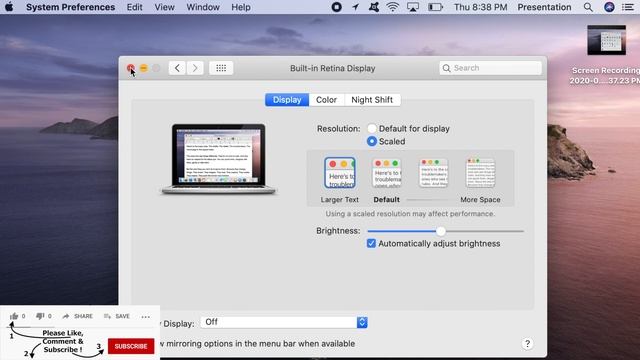The image size is (640, 360).
Task: Open the Help menu
Action: pyautogui.click(x=241, y=7)
